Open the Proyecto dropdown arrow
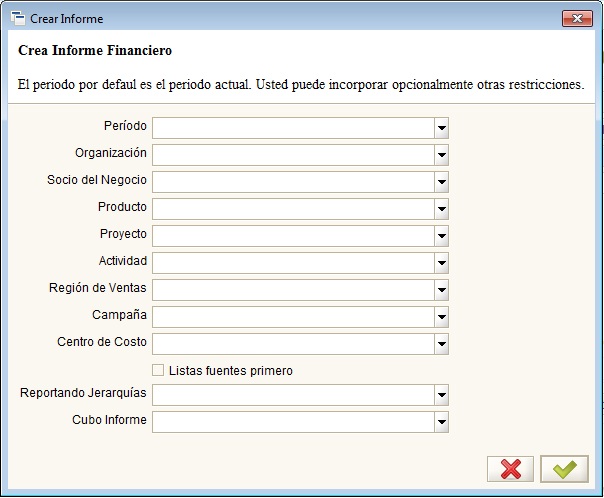The height and width of the screenshot is (498, 604). 441,236
